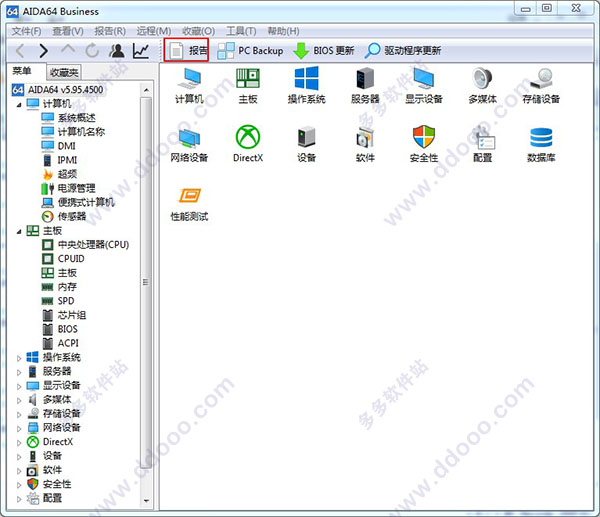This screenshot has width=600, height=517.
Task: Open the 查看(V) menu
Action: (68, 31)
